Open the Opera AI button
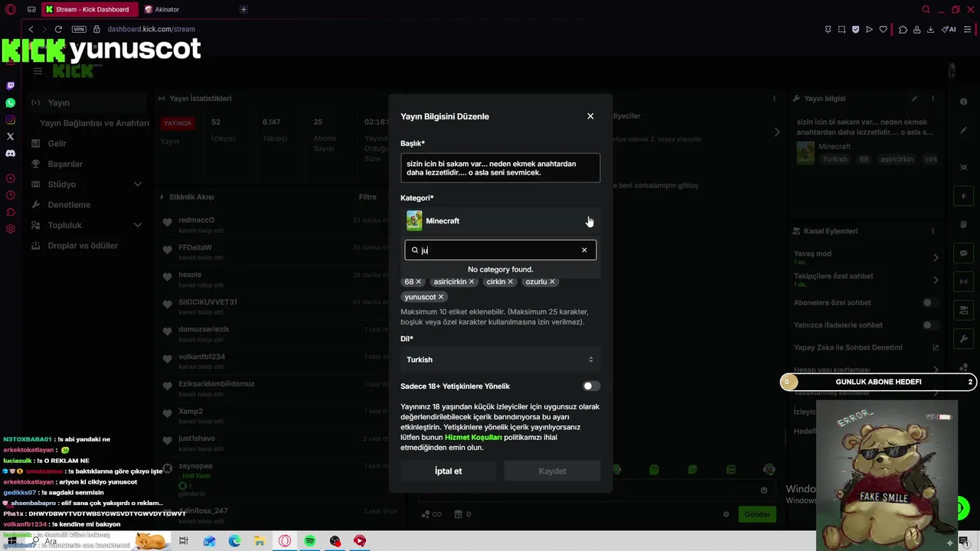Viewport: 980px width, 551px height. [x=949, y=29]
